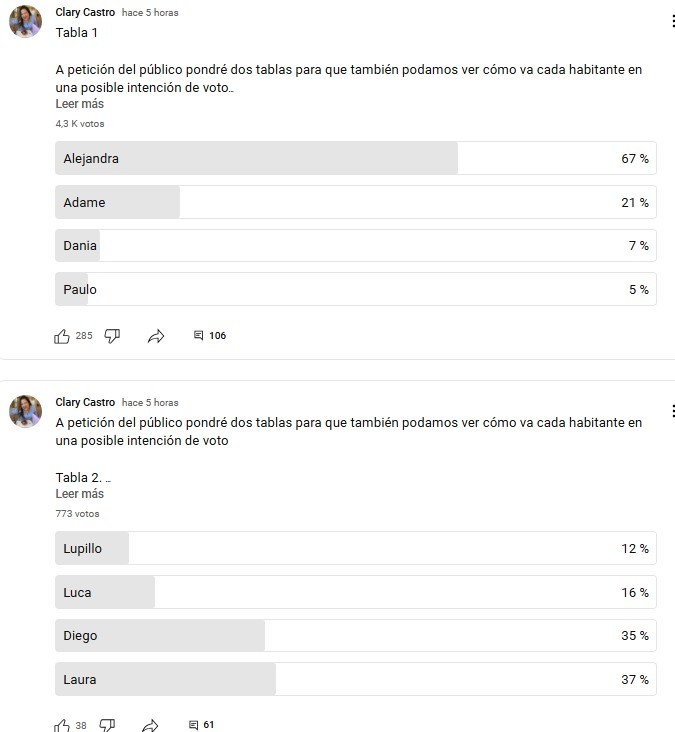Click Clary Castro's avatar on the first post
675x732 pixels.
click(x=25, y=22)
